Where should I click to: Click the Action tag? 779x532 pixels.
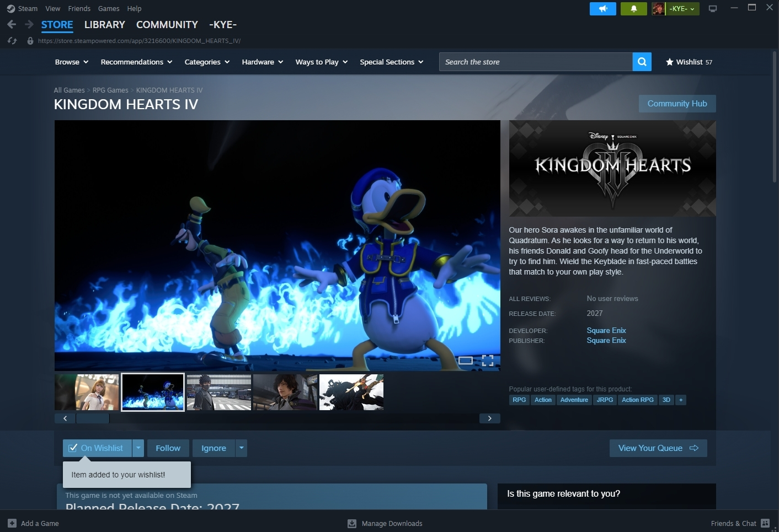[x=543, y=400]
